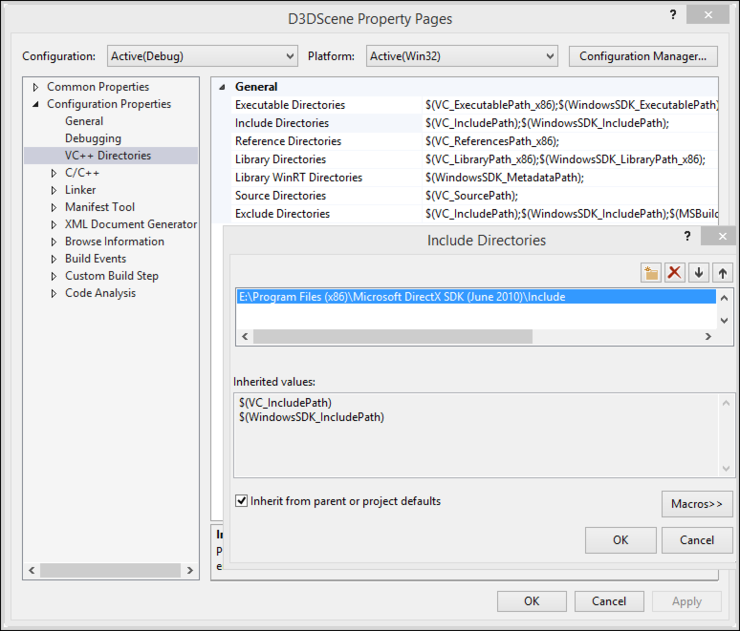The width and height of the screenshot is (740, 631).
Task: Open the Configuration dropdown
Action: (x=201, y=56)
